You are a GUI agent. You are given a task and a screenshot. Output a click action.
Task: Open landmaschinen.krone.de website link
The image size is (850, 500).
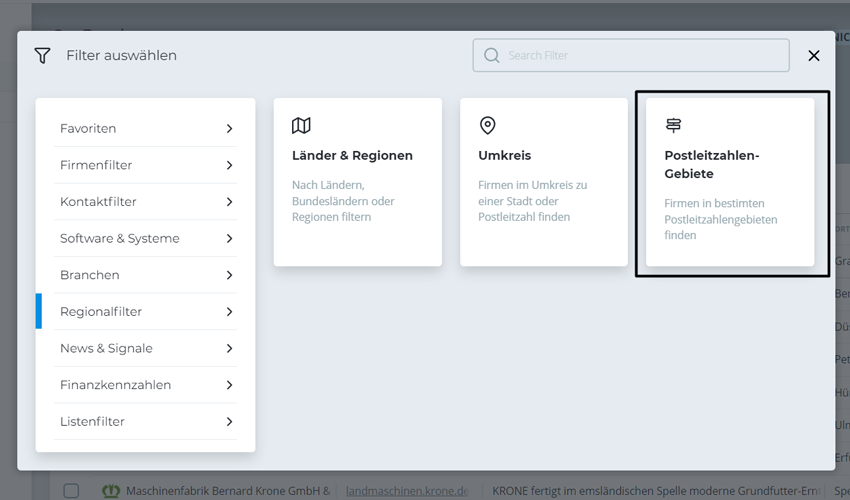pyautogui.click(x=407, y=491)
